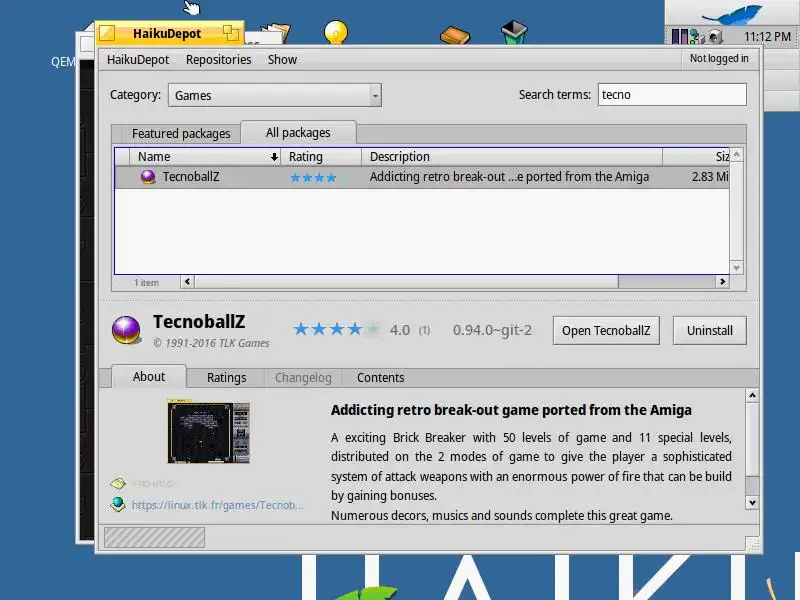Click the desktop trash can icon
Screen dimensions: 800x600
(x=514, y=32)
